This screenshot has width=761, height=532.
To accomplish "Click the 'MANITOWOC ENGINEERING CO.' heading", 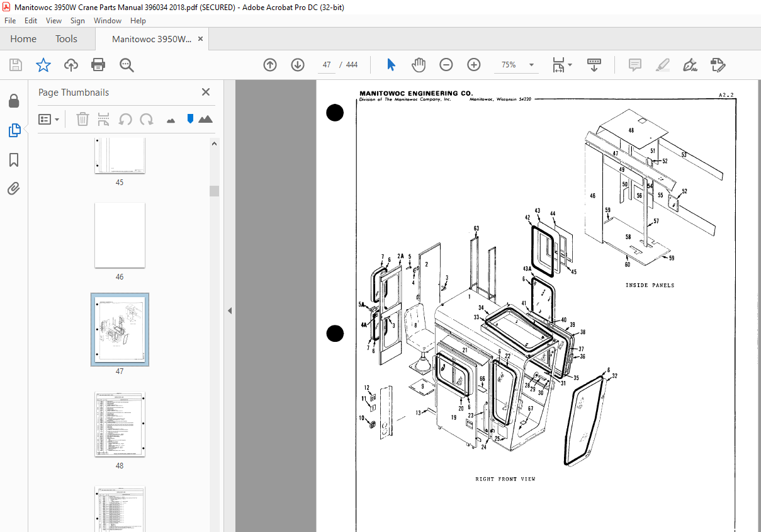I will click(x=416, y=93).
